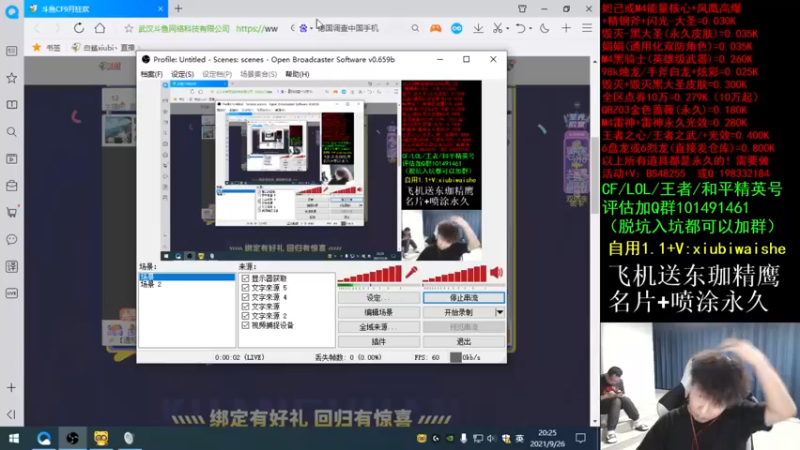800x450 pixels.
Task: Open chat bubble icon in sidebar
Action: pyautogui.click(x=11, y=239)
